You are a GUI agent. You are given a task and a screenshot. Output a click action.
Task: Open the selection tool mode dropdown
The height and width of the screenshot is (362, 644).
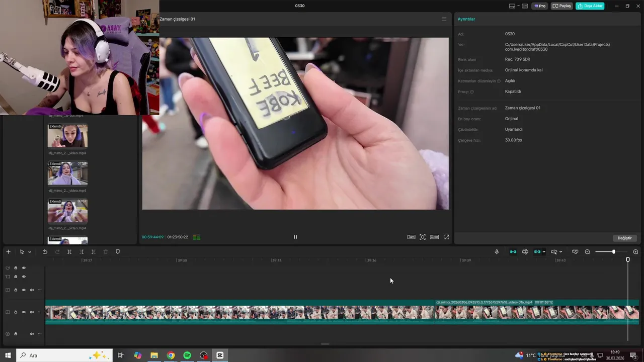click(x=30, y=252)
